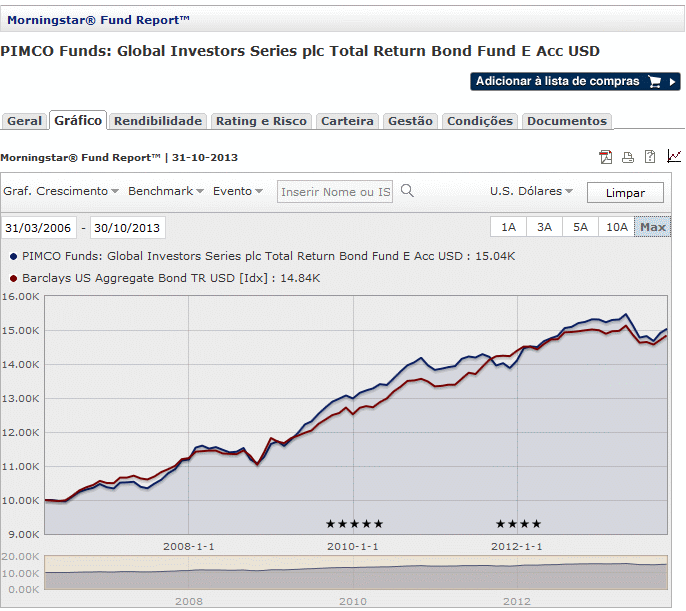Click the end date field 30/10/2013
The height and width of the screenshot is (611, 686).
(x=128, y=227)
